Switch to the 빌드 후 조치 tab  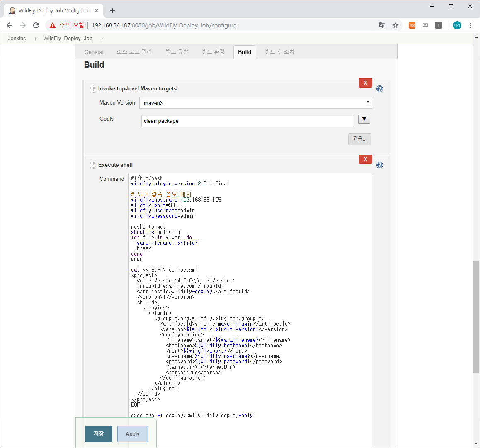tap(279, 52)
